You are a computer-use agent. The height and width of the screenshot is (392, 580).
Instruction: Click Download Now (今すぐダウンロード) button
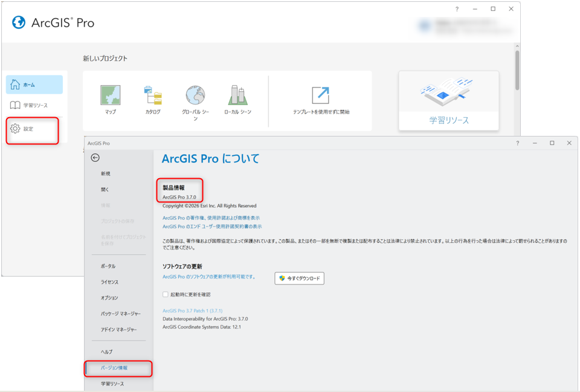(x=299, y=278)
